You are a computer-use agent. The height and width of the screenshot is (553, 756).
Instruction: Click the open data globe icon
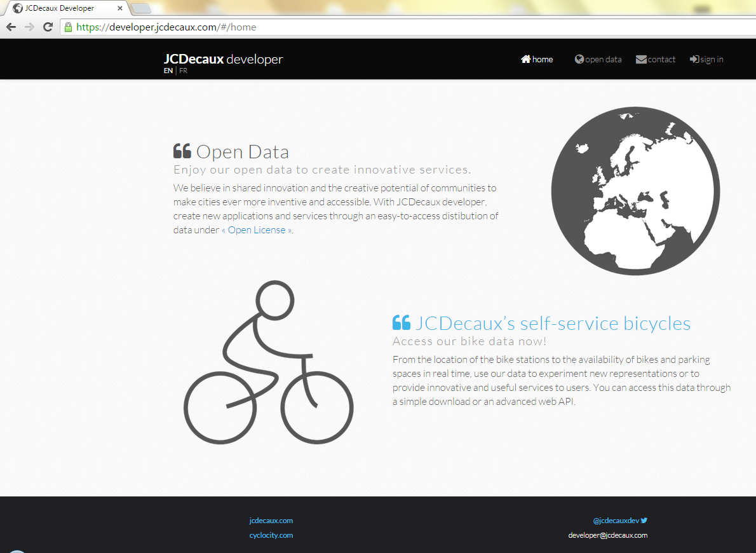[579, 59]
